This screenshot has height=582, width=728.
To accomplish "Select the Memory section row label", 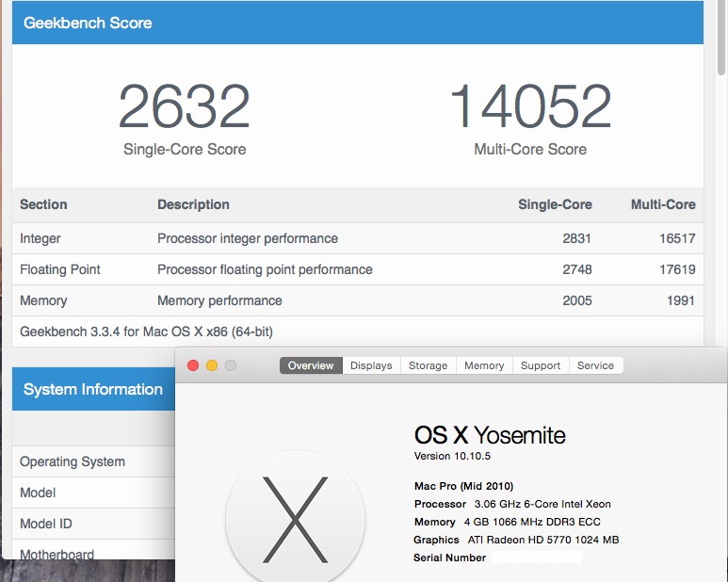I will 43,300.
